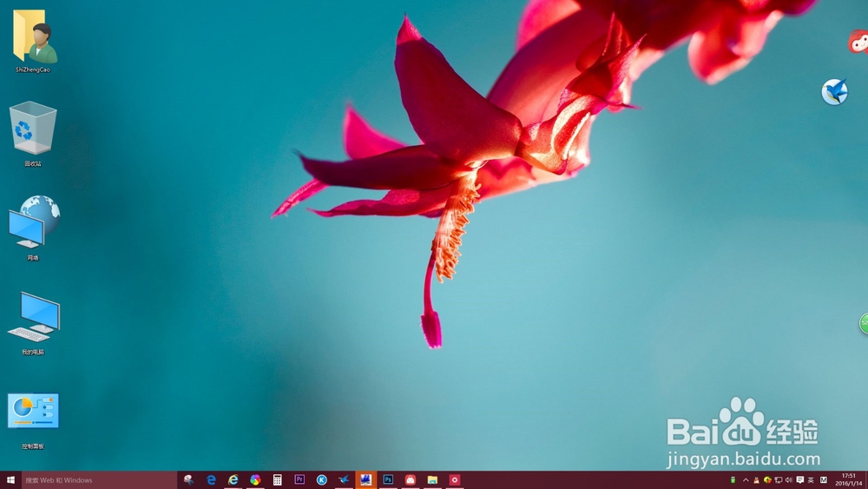
Task: Open the Calculator taskbar icon
Action: [278, 480]
